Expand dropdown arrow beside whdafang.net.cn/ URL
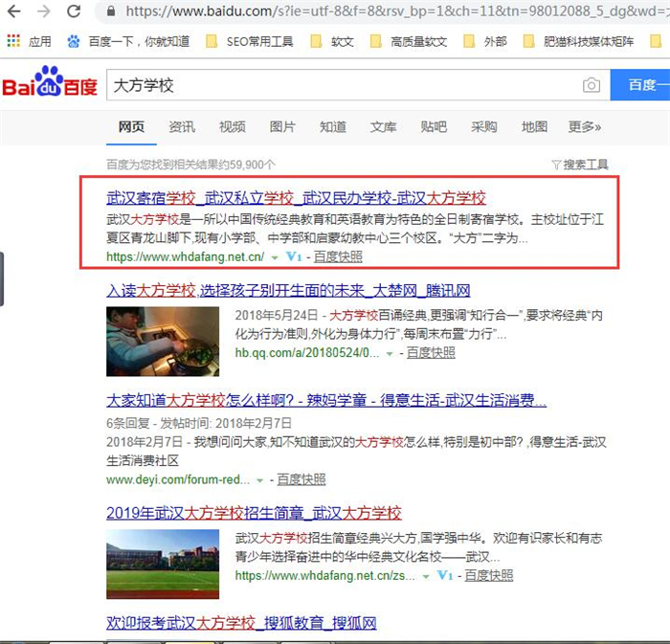This screenshot has width=670, height=644. click(275, 257)
